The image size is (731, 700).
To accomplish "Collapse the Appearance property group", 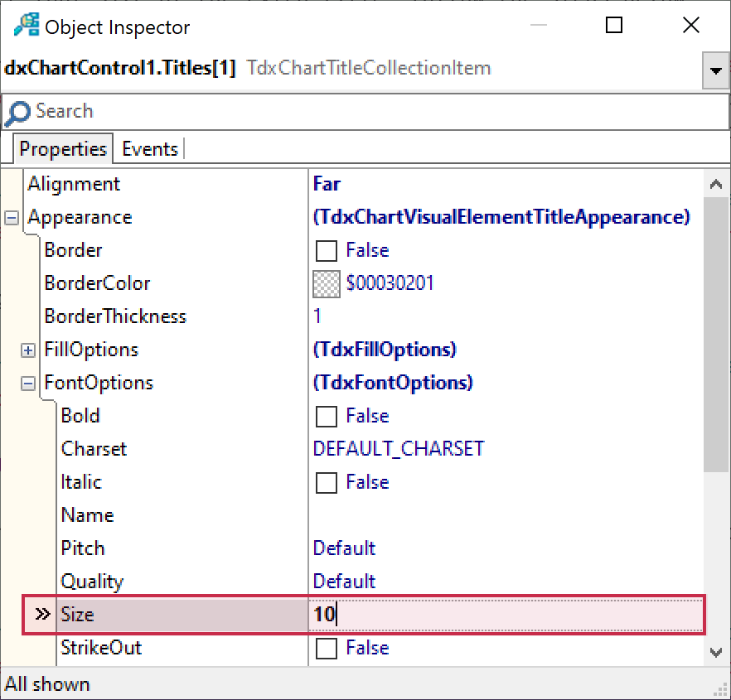I will (12, 218).
